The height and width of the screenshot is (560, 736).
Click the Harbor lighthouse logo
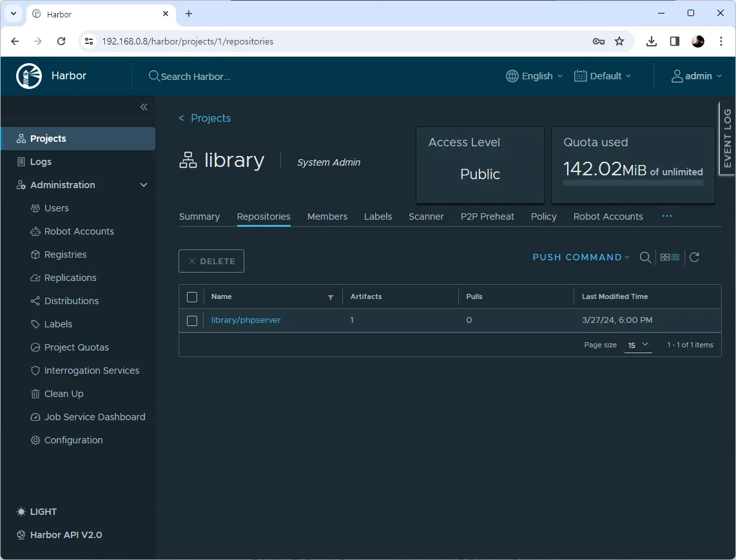click(x=29, y=76)
